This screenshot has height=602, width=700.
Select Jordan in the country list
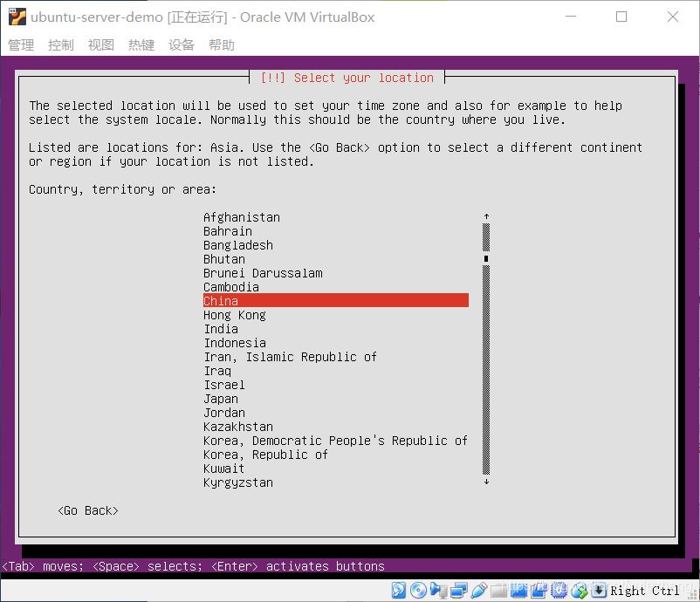[x=224, y=413]
